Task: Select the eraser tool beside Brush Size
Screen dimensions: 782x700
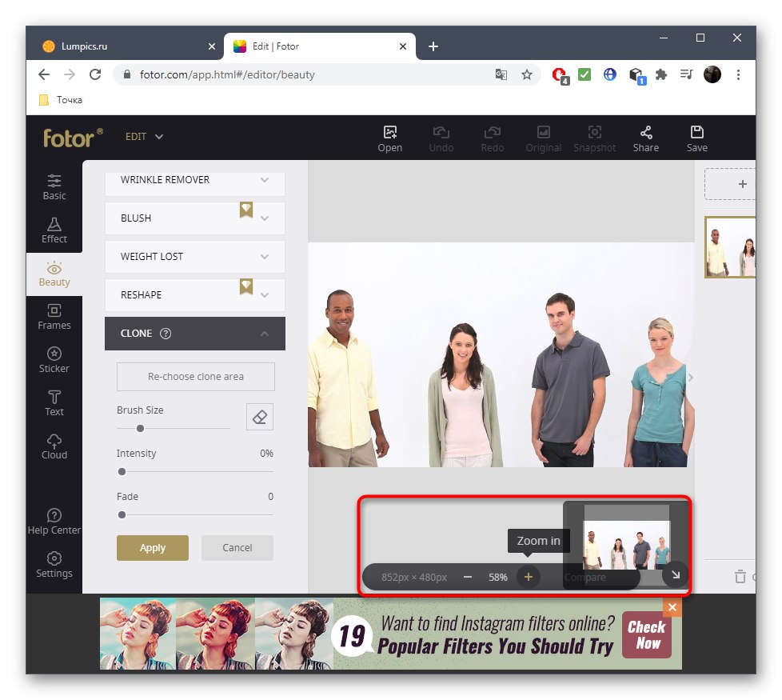Action: click(x=260, y=417)
